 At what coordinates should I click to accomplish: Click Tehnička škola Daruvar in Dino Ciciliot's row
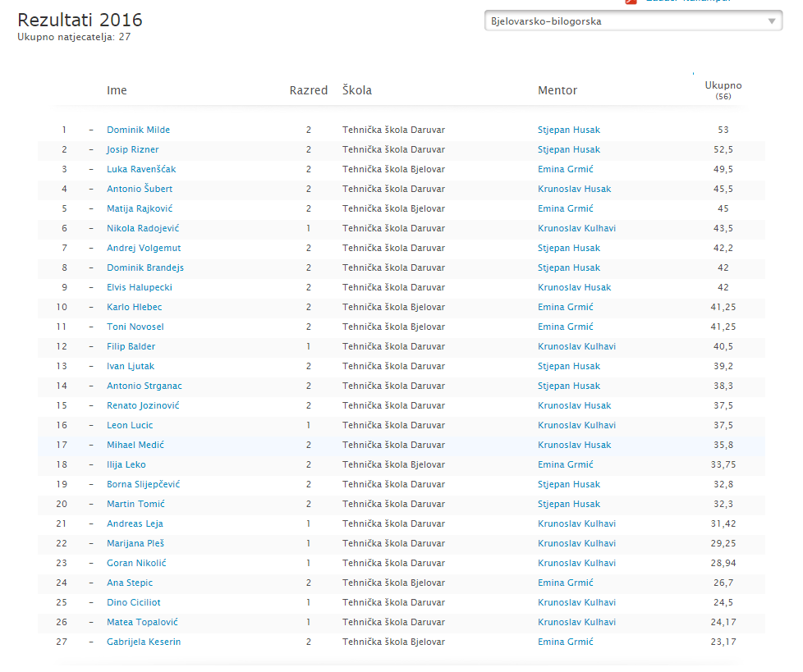[x=393, y=603]
